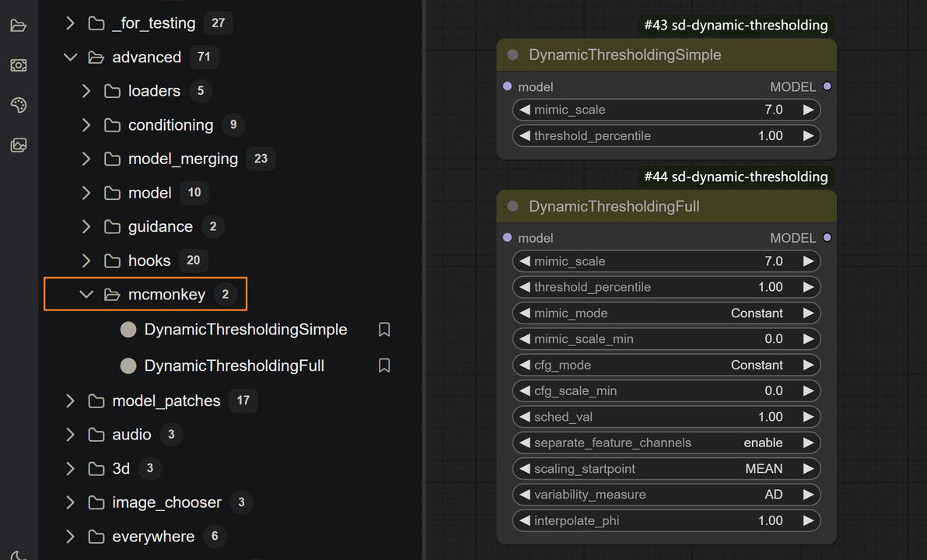Bookmark the DynamicThresholdingFull node
The image size is (927, 560).
pyautogui.click(x=384, y=366)
